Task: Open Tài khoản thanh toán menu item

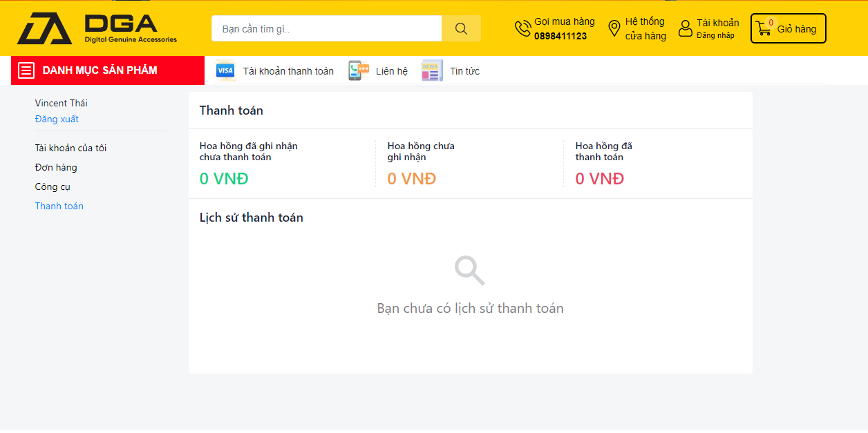Action: coord(288,71)
